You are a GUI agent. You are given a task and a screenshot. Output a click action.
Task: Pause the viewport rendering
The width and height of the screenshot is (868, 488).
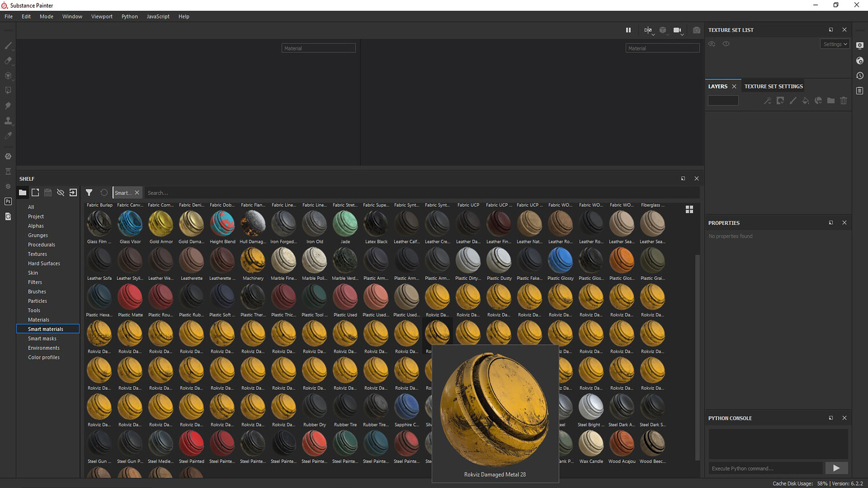(x=628, y=30)
